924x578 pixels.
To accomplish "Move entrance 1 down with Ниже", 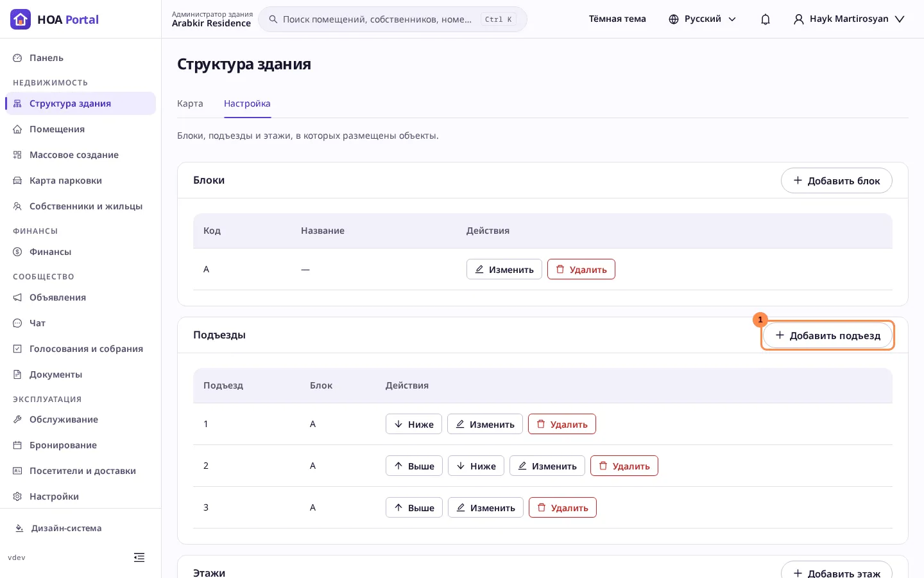I will coord(414,424).
